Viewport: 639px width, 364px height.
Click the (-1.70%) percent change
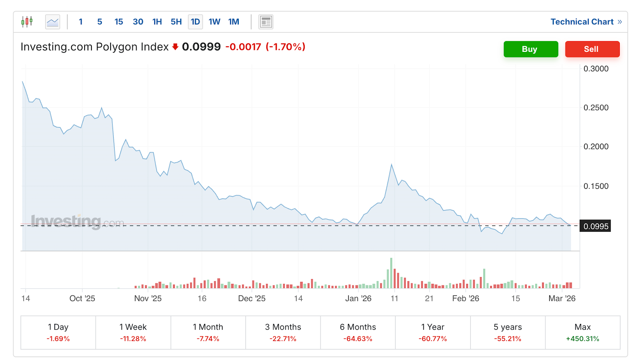click(x=285, y=47)
